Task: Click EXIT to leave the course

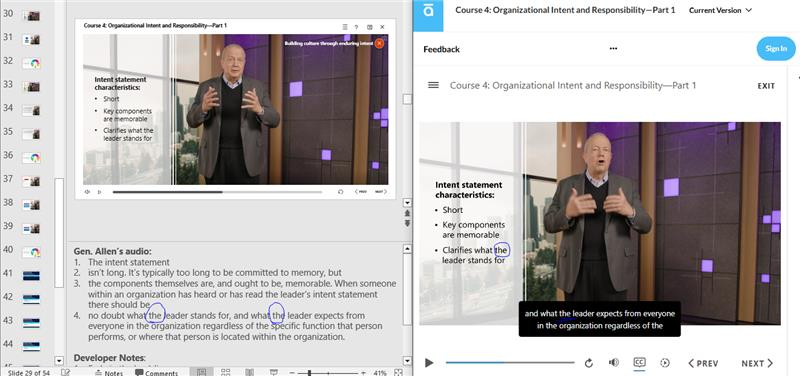Action: (x=766, y=86)
